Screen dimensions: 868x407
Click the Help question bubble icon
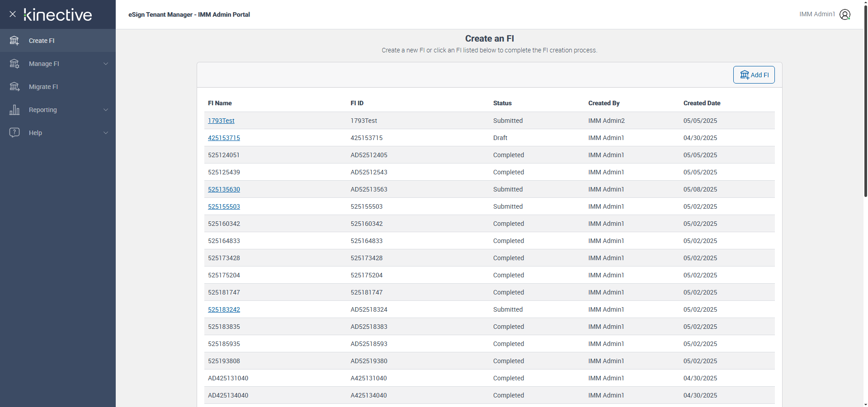pyautogui.click(x=14, y=132)
